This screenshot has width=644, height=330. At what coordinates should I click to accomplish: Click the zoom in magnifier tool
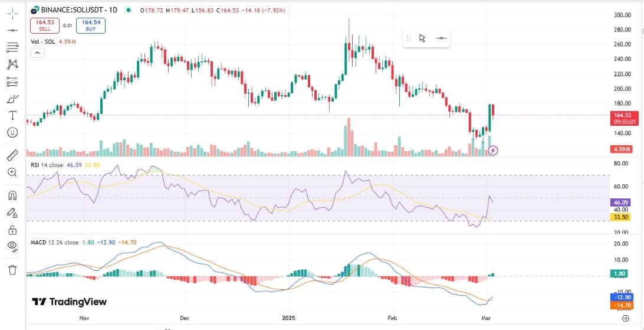coord(12,172)
